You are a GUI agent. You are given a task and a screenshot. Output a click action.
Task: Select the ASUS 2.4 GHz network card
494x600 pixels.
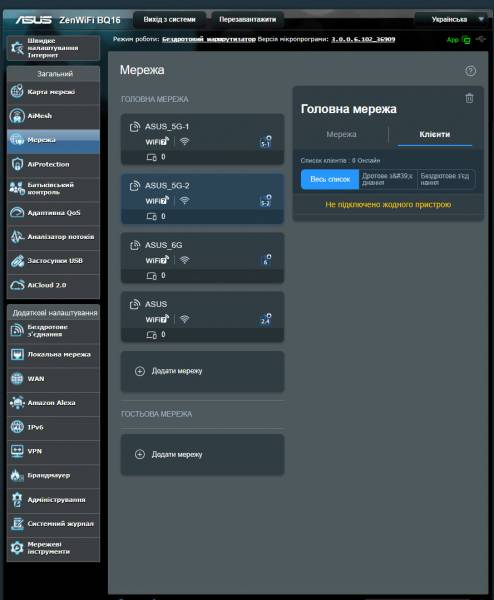click(x=202, y=317)
